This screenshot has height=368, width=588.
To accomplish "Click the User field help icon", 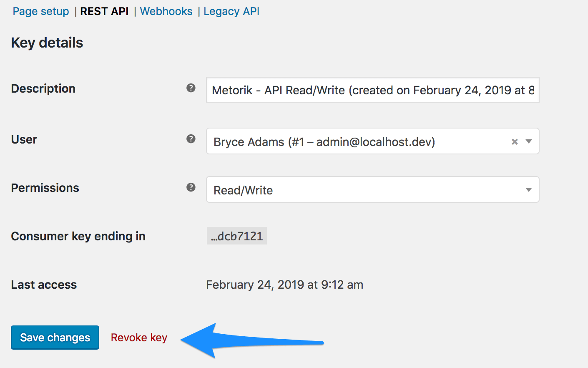I will pyautogui.click(x=191, y=139).
